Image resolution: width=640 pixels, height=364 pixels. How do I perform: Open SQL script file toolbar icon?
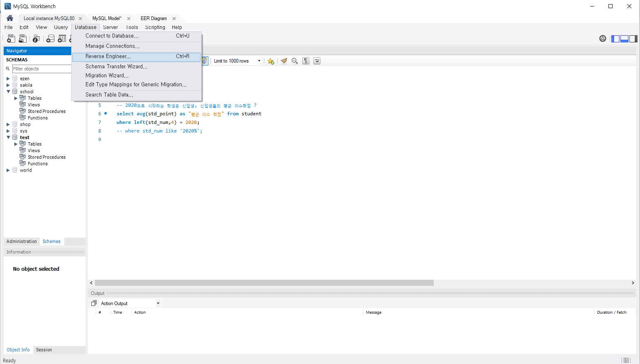[x=23, y=38]
